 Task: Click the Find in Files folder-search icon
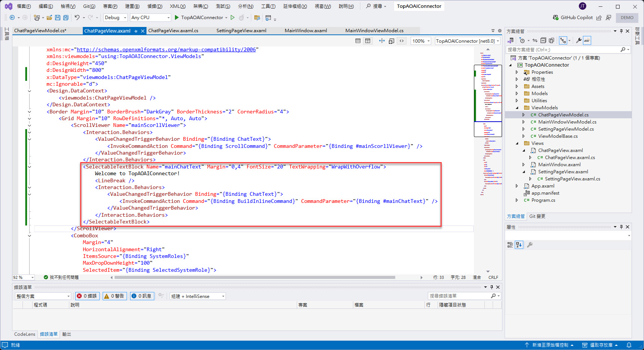257,18
